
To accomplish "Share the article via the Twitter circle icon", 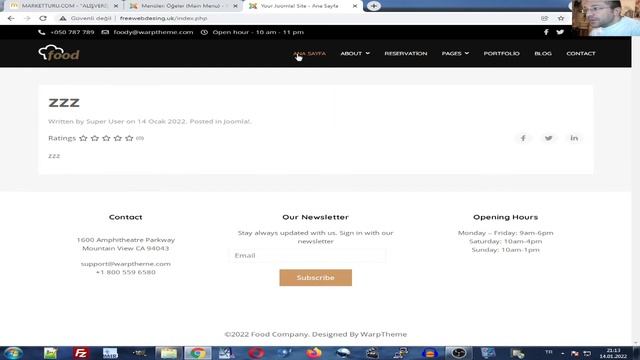I will click(549, 138).
